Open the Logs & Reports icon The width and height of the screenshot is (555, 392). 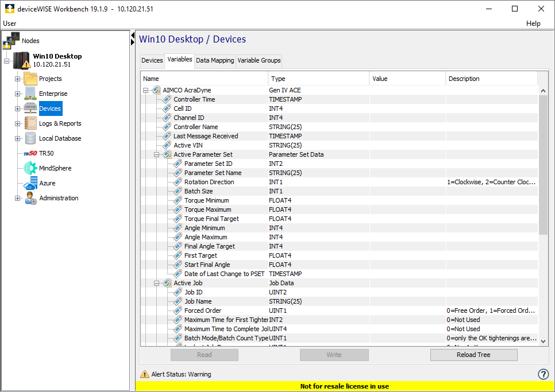[x=30, y=123]
